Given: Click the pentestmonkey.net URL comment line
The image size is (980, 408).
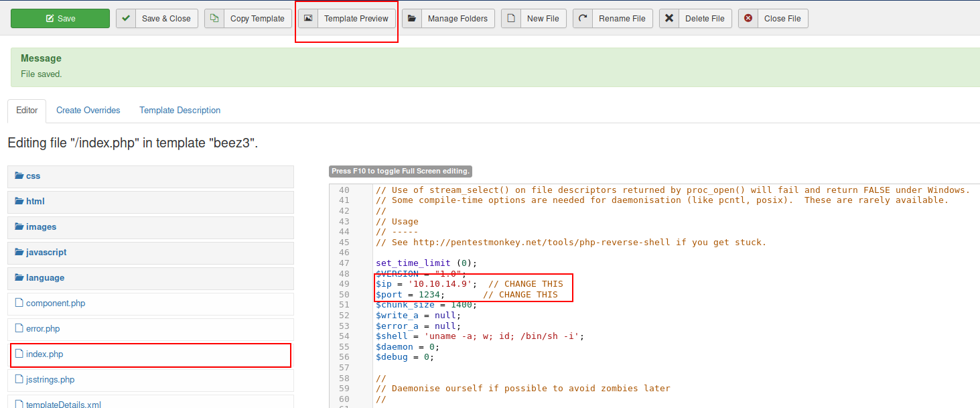Looking at the screenshot, I should [571, 243].
